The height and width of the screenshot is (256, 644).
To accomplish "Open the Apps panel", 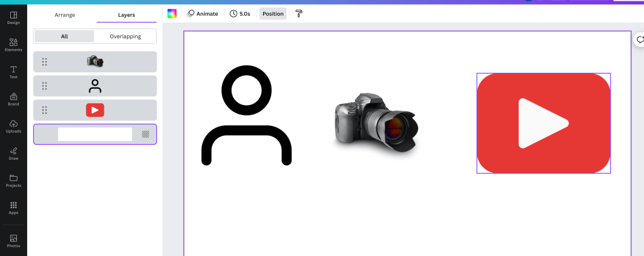I will pos(13,208).
